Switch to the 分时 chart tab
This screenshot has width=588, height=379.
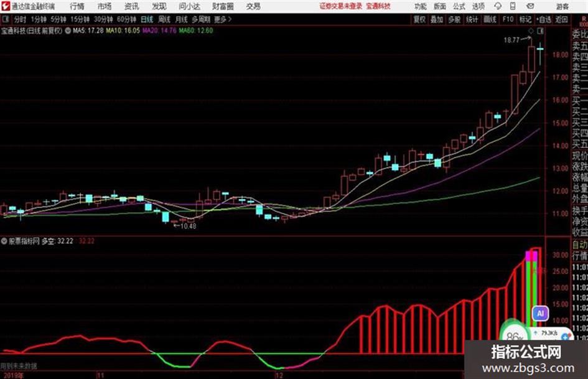(20, 19)
